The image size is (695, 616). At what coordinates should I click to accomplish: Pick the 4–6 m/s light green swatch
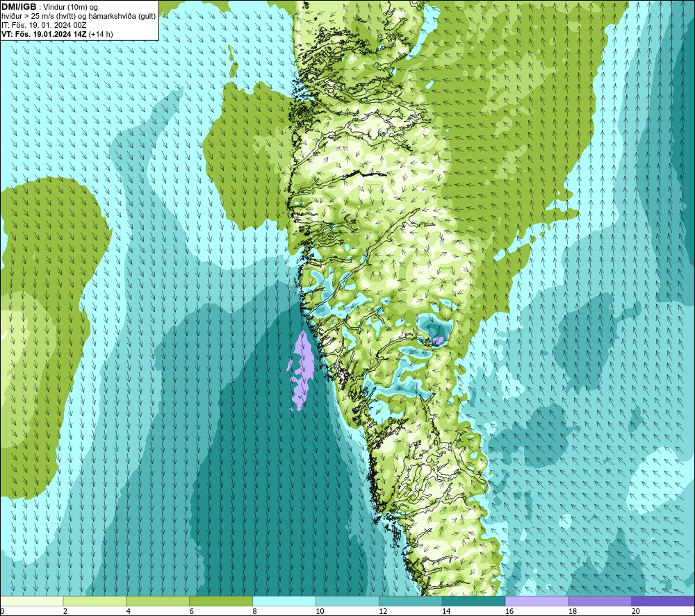pyautogui.click(x=158, y=601)
